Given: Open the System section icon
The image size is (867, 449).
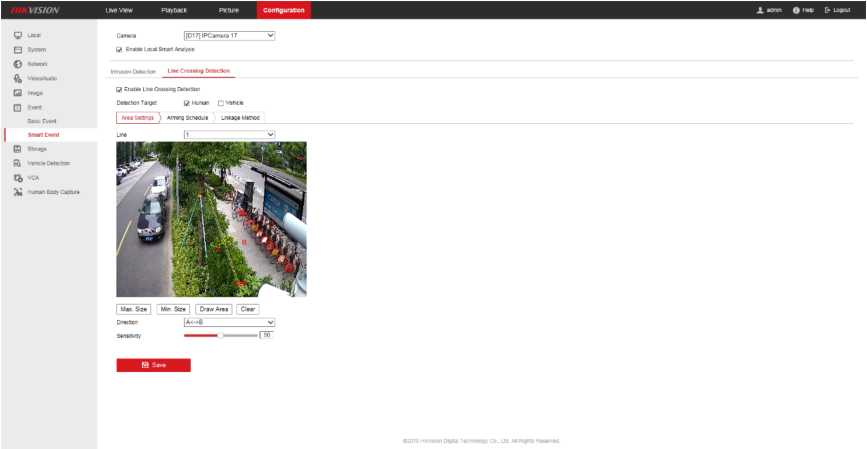Looking at the screenshot, I should (18, 50).
